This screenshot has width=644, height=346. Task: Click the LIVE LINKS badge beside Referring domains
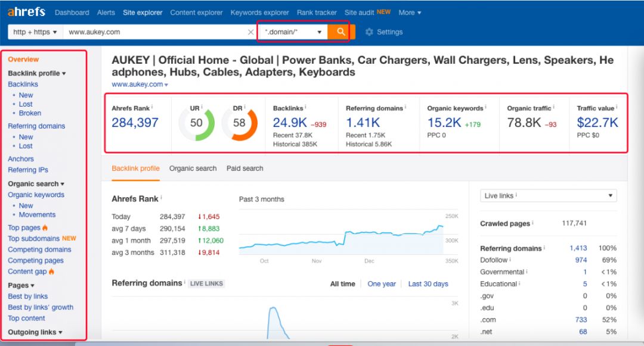pos(206,283)
